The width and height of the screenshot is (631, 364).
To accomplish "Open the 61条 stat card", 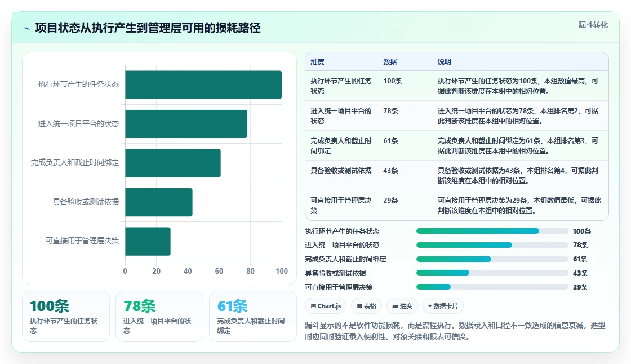I will [253, 317].
